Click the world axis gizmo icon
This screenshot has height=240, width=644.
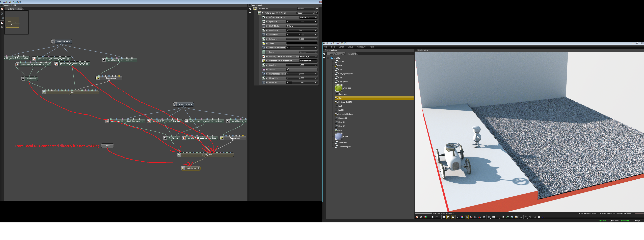[x=543, y=217]
